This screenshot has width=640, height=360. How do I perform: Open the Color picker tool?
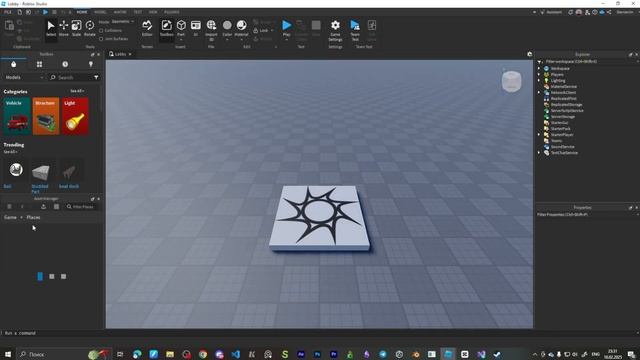[227, 29]
